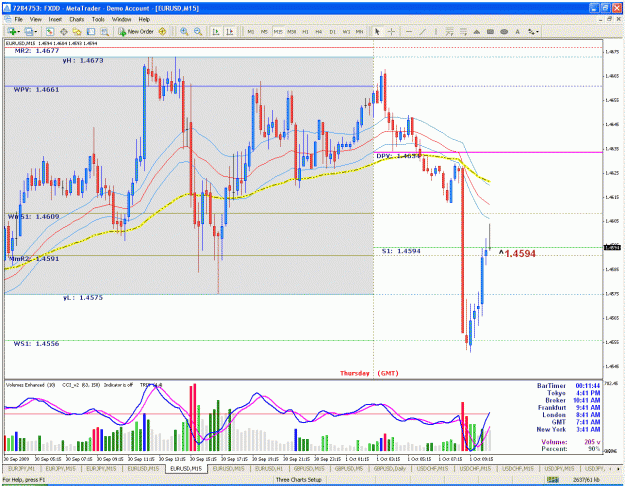This screenshot has height=486, width=625.
Task: Click the connection status 2637/61 kb
Action: click(586, 480)
